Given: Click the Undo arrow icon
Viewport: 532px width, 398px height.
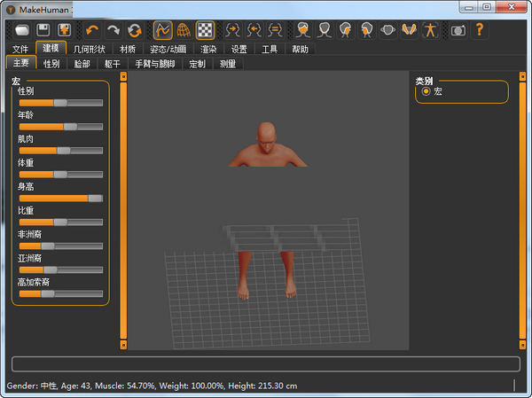Looking at the screenshot, I should point(92,30).
